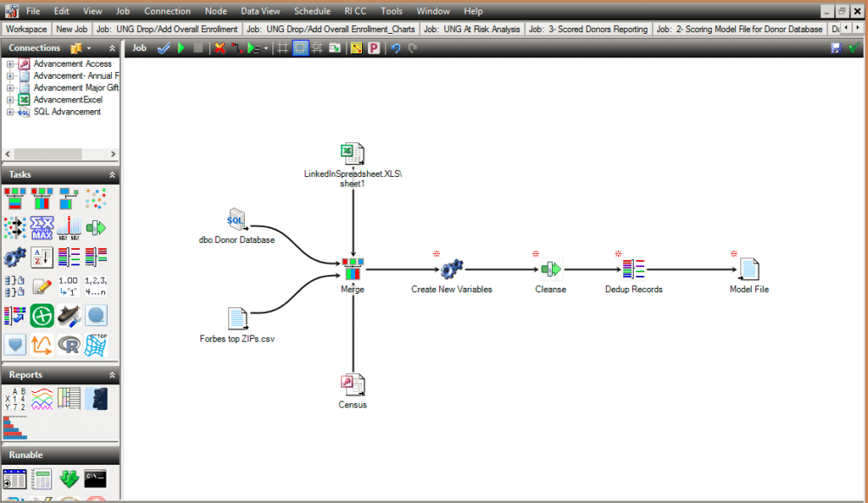Toggle the show grid lines button
This screenshot has width=868, height=503.
tap(281, 49)
